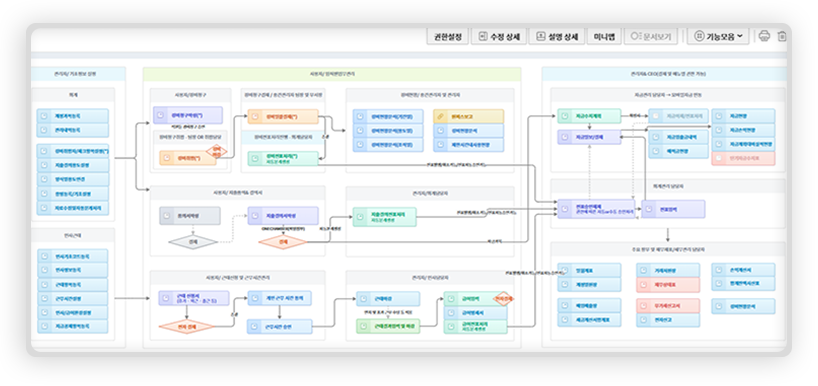818x386 pixels.
Task: Click the 문서보기 document view button
Action: 651,37
